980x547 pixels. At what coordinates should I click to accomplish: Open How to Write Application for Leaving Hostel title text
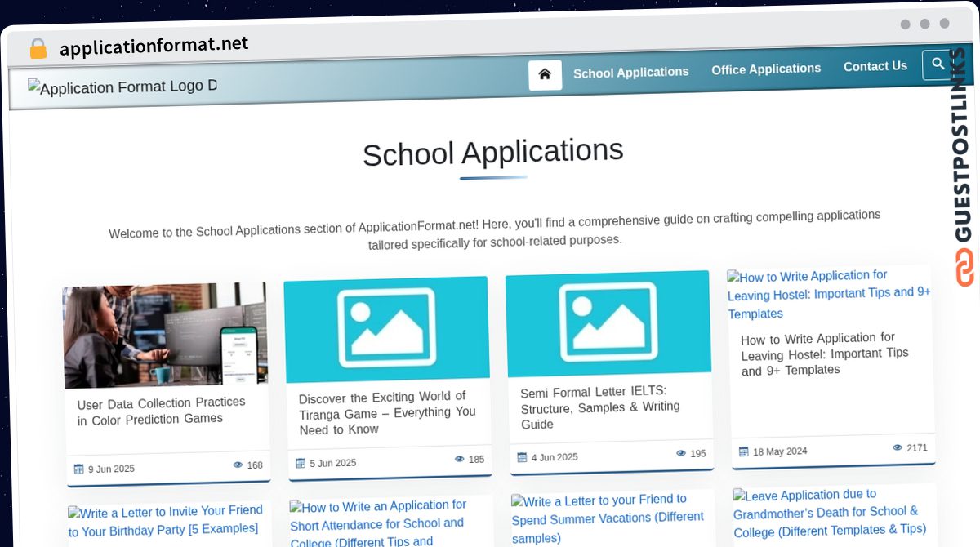pyautogui.click(x=825, y=354)
